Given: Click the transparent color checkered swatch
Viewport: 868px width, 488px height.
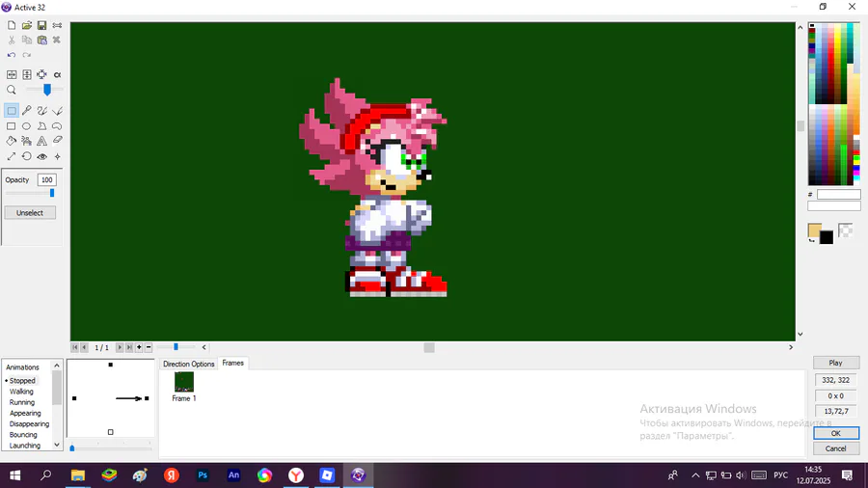Looking at the screenshot, I should tap(845, 230).
